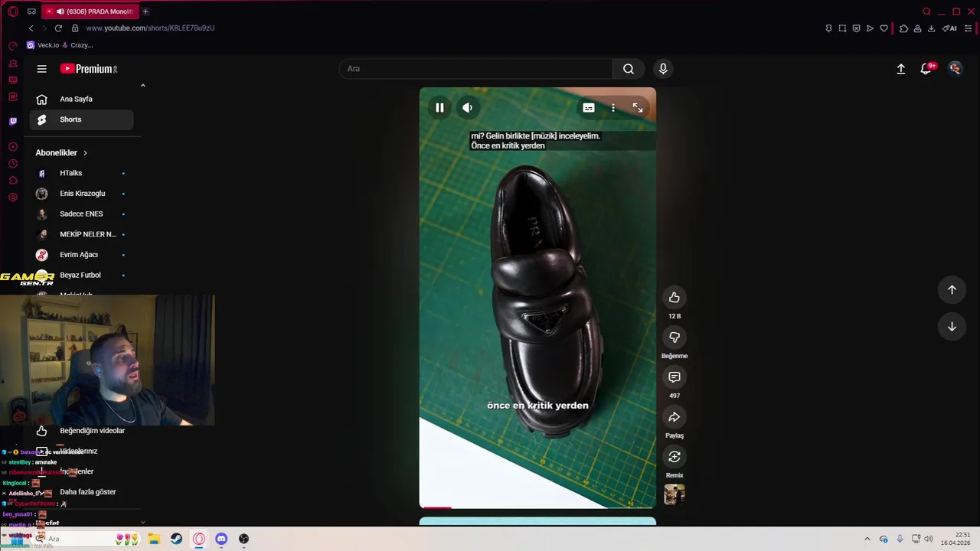This screenshot has height=551, width=980.
Task: Focus the YouTube search field
Action: click(475, 69)
